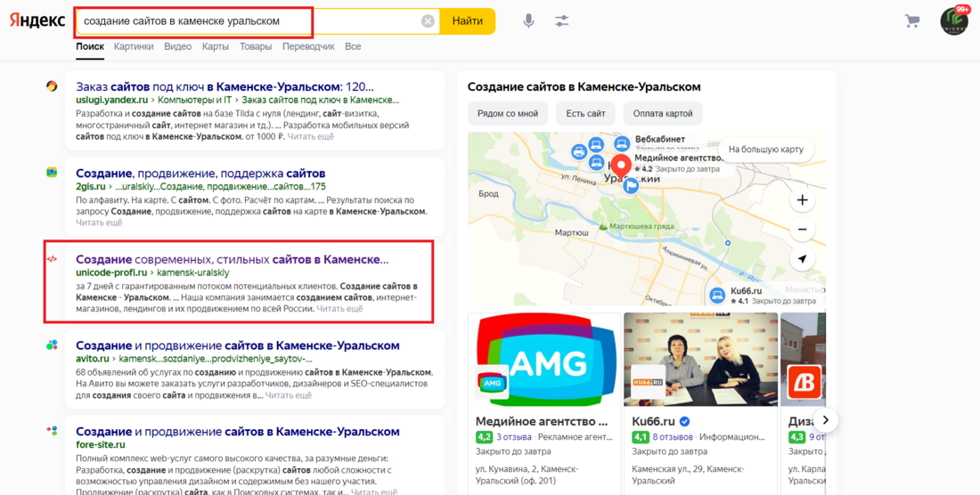The height and width of the screenshot is (495, 980).
Task: Click the Yandex logo
Action: [x=37, y=20]
